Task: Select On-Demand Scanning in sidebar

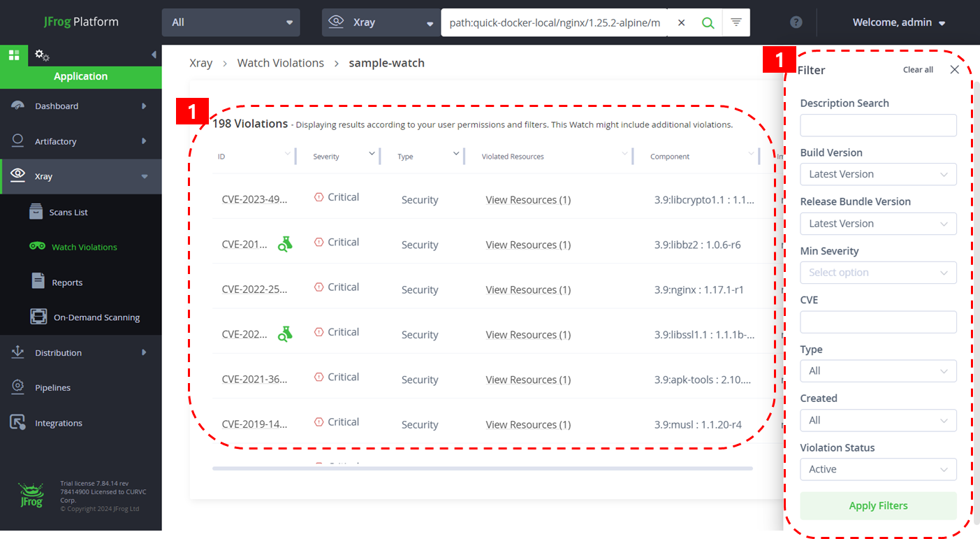Action: pos(96,317)
